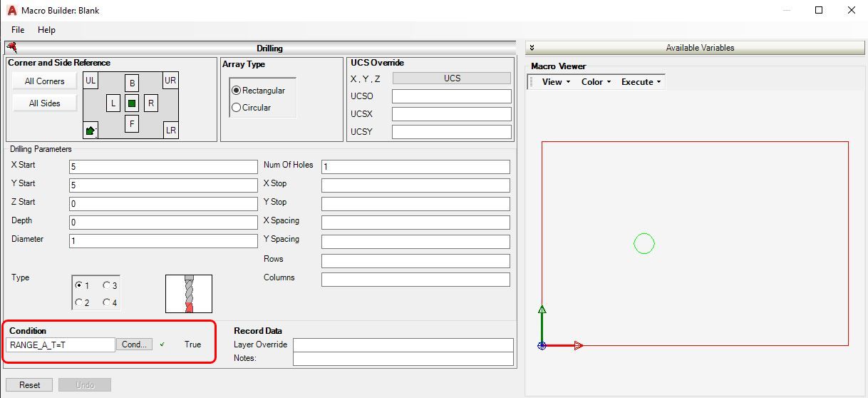Open the View dropdown in Macro Viewer
868x398 pixels.
pos(556,82)
